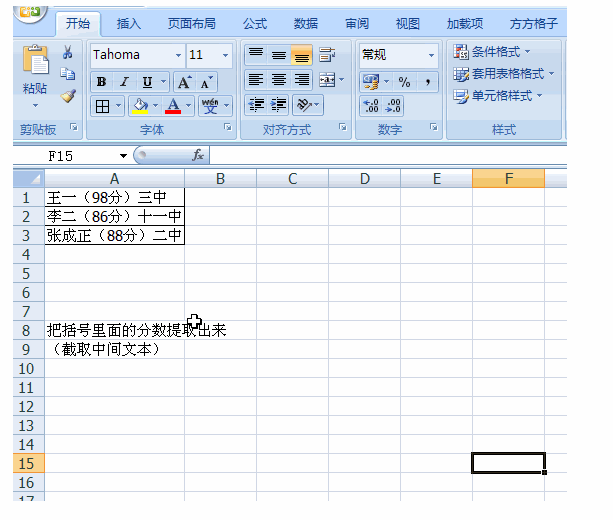Expand 对齐方式 group dialog launcher
The image size is (613, 520).
[x=342, y=127]
